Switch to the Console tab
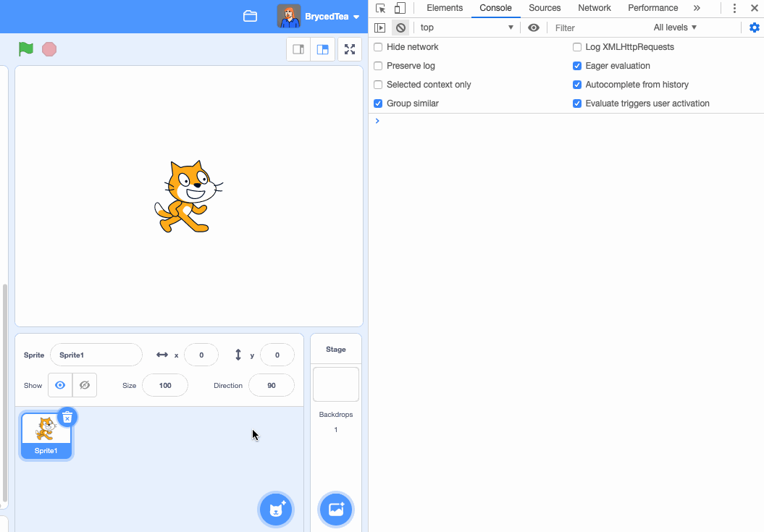Viewport: 764px width, 532px height. (x=495, y=8)
